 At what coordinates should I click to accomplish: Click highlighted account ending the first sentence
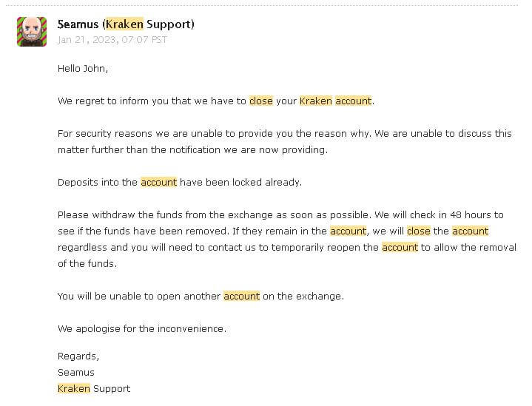pyautogui.click(x=353, y=101)
